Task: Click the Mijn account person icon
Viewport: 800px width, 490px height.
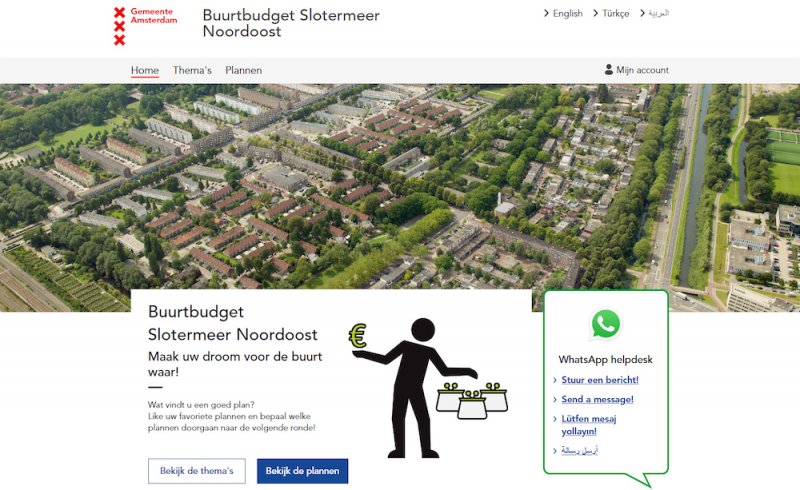Action: pyautogui.click(x=609, y=69)
